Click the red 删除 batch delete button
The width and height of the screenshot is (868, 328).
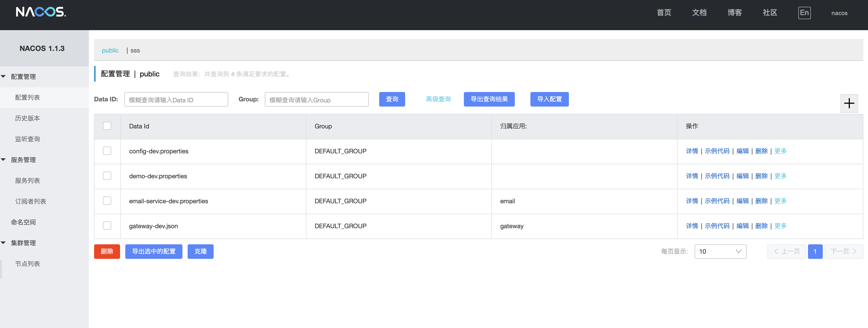pyautogui.click(x=107, y=252)
